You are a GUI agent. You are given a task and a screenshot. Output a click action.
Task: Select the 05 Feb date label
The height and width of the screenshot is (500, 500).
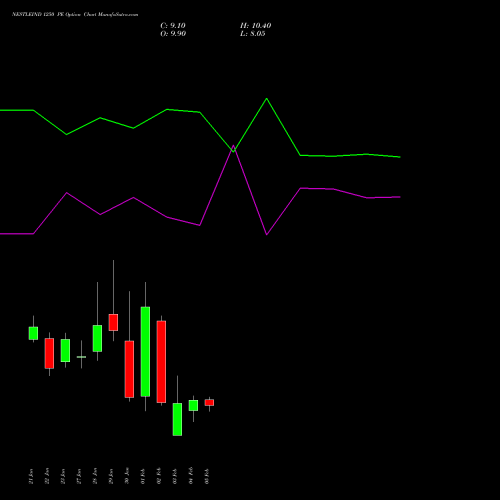(x=207, y=476)
